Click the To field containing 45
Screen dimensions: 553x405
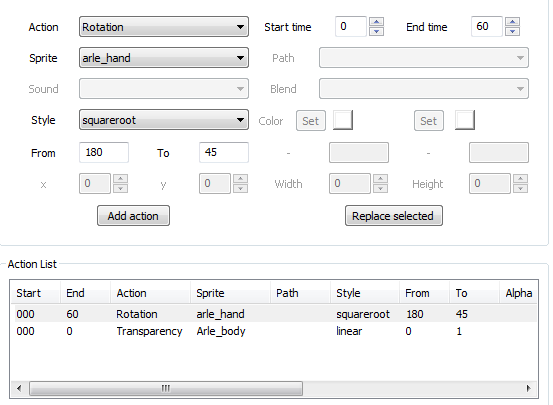point(224,152)
